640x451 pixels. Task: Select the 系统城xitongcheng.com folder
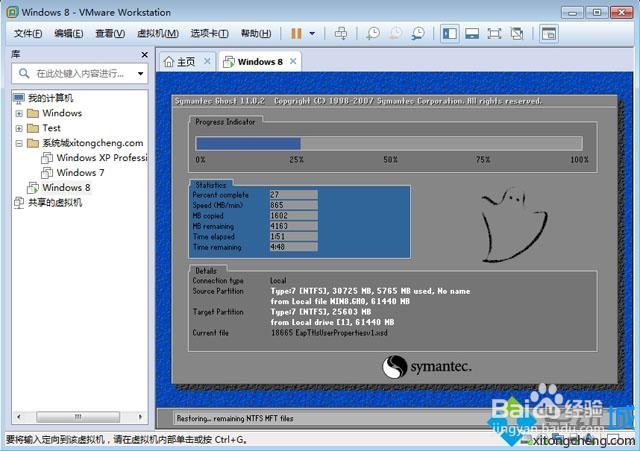pos(92,143)
